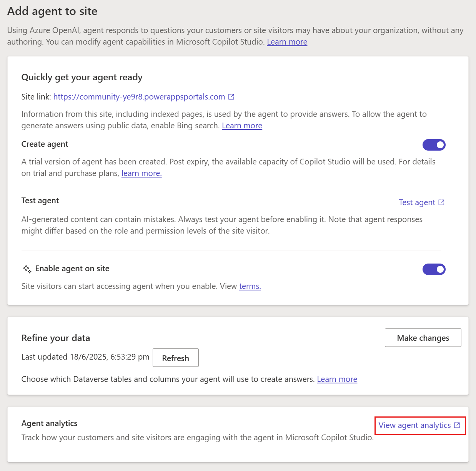Open Learn more about Dataverse tables
Viewport: 476px width, 471px height.
337,379
